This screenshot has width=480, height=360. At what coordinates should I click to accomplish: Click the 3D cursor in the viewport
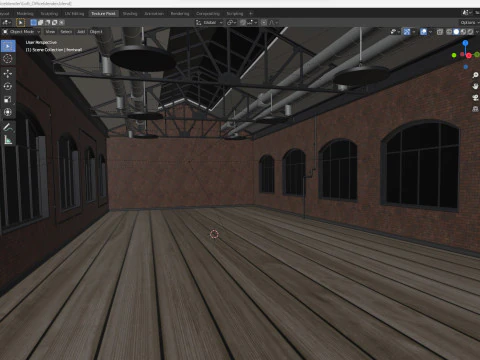click(214, 234)
